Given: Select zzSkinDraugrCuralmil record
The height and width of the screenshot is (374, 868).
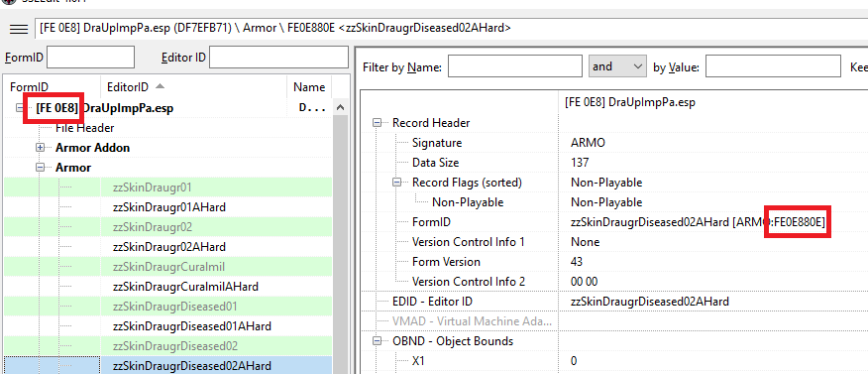Looking at the screenshot, I should click(167, 267).
